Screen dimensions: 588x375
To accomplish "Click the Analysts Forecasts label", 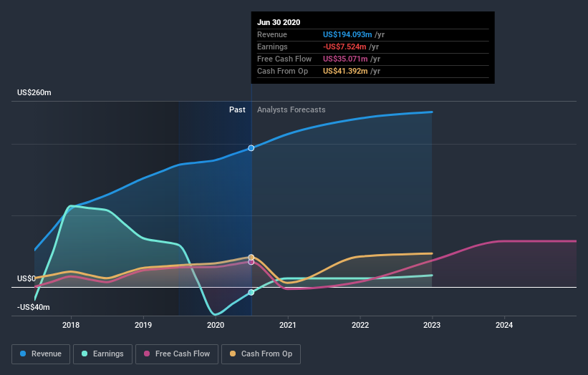I will (x=291, y=109).
